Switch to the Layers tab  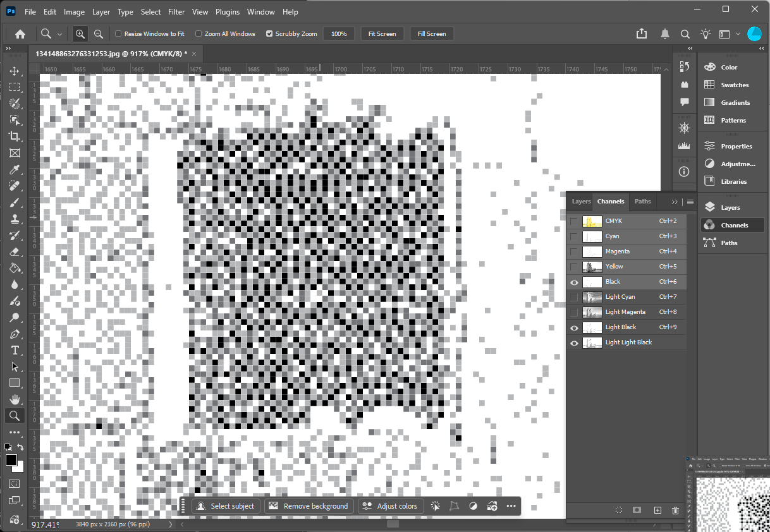[x=581, y=202]
